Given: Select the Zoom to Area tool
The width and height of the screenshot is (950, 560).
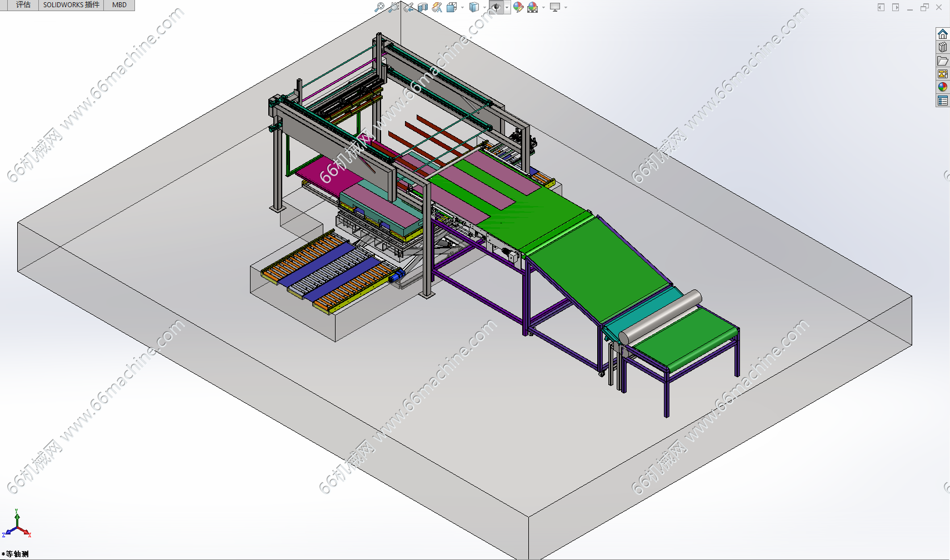Looking at the screenshot, I should 393,7.
